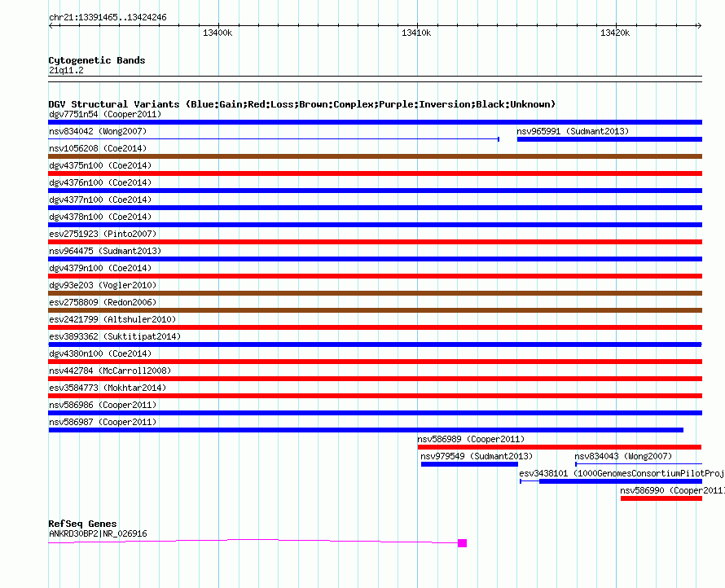Click the dgv93e203 (Vogler2010) label
The height and width of the screenshot is (588, 725).
tap(103, 285)
